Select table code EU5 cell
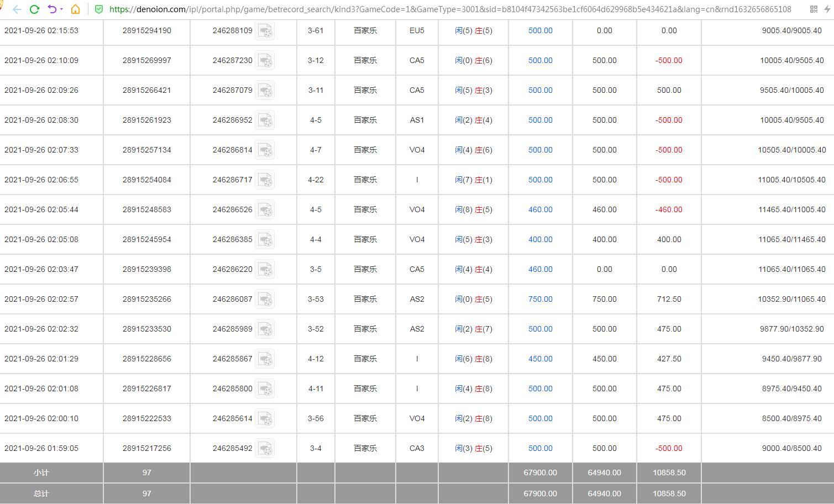This screenshot has width=834, height=504. click(x=417, y=31)
